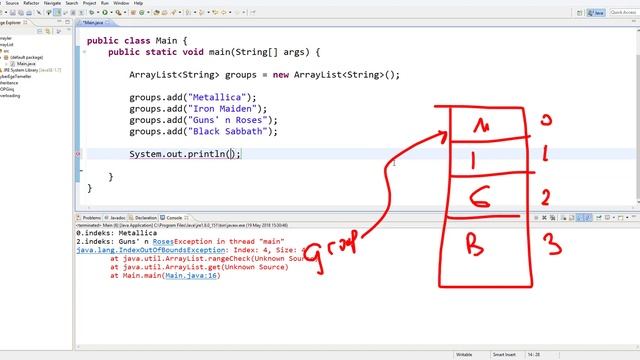Collapse the main method fold marker
Screen dimensions: 640x360
click(84, 52)
